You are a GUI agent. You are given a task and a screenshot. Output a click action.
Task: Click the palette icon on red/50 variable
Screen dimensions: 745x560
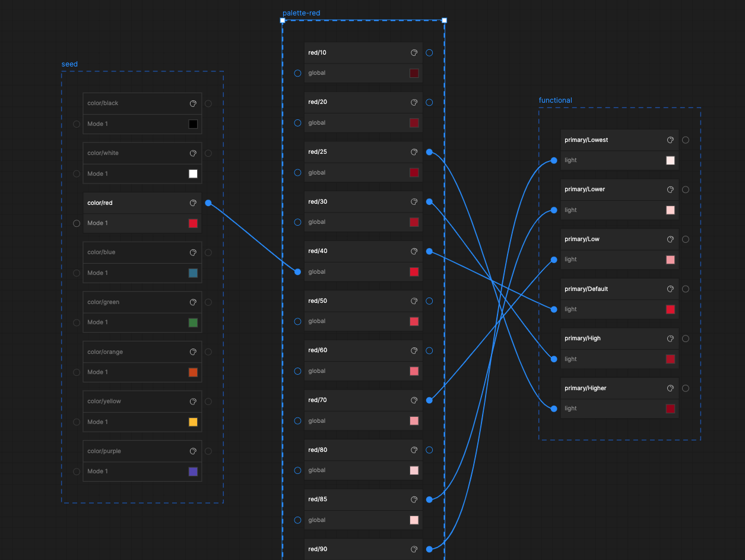(x=414, y=300)
